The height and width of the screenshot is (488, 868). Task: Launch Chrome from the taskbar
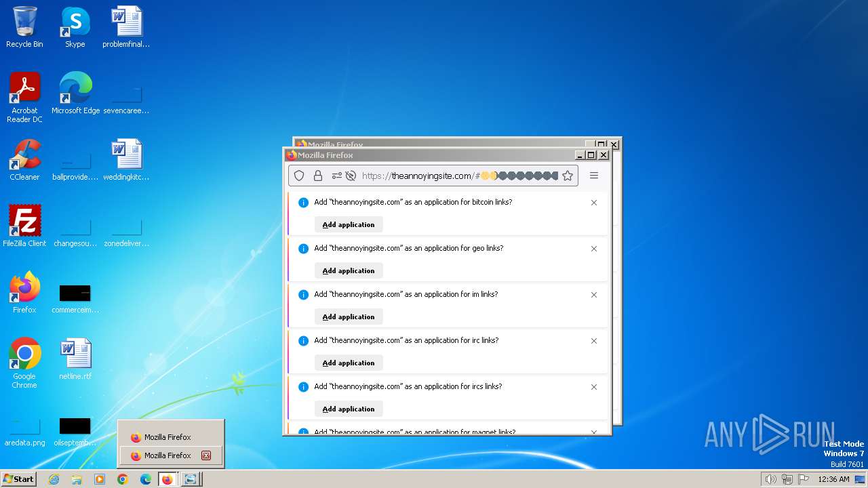[123, 479]
